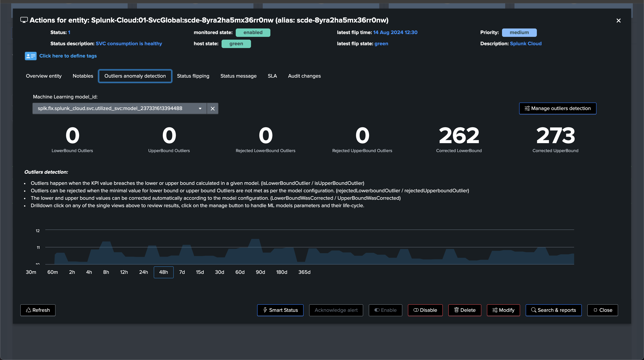Clear the model_id selection with X
Image resolution: width=644 pixels, height=360 pixels.
click(x=212, y=109)
